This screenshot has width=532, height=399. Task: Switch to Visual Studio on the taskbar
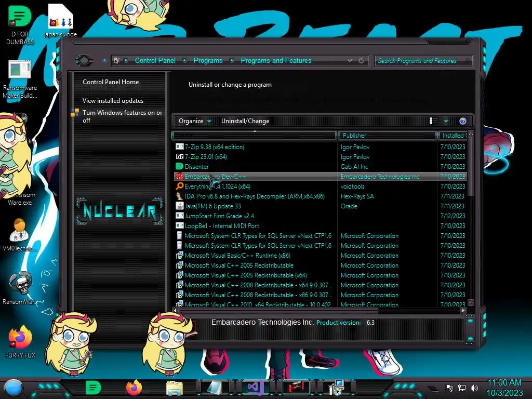[x=255, y=388]
